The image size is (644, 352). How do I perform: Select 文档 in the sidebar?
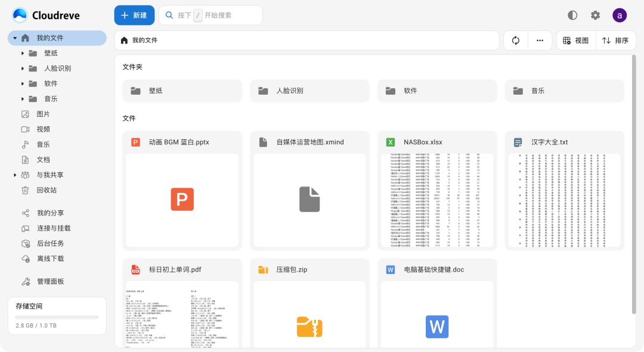(x=43, y=160)
